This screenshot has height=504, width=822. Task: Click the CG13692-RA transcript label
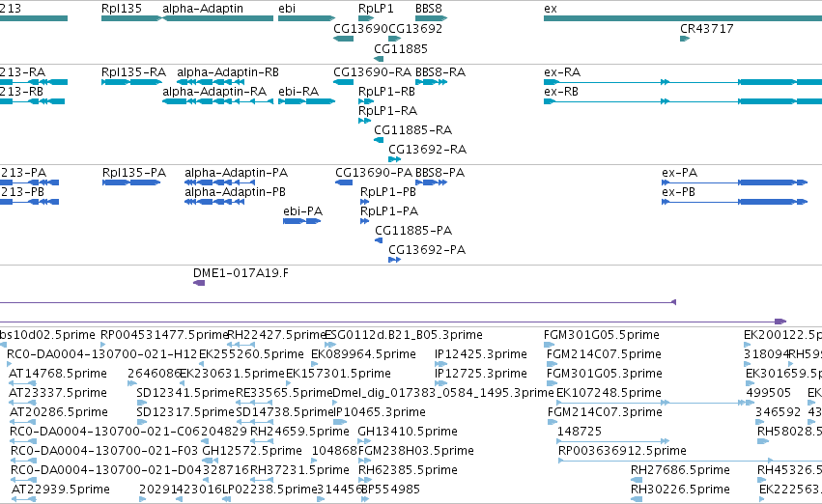click(428, 150)
